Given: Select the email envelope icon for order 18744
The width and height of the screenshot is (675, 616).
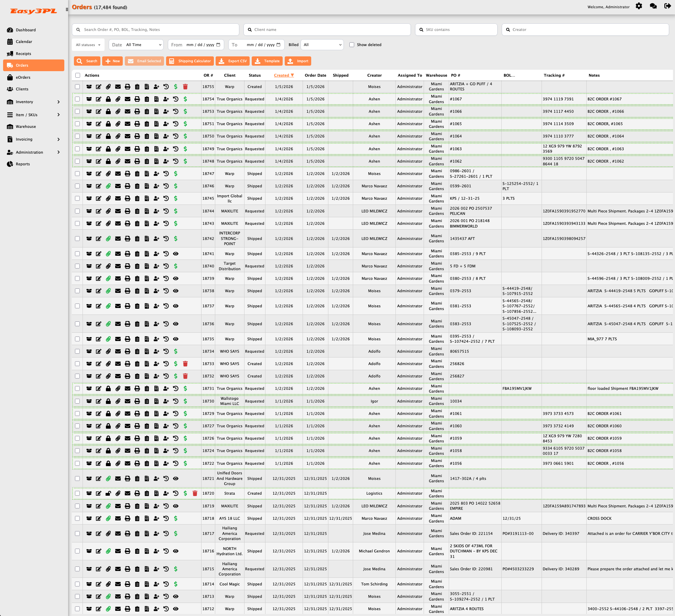Looking at the screenshot, I should pyautogui.click(x=118, y=211).
